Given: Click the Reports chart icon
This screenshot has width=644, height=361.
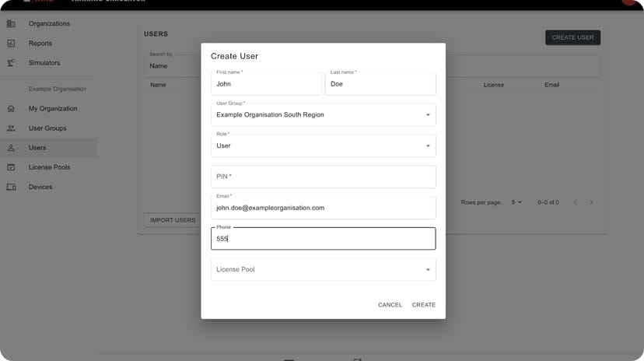Looking at the screenshot, I should (x=11, y=43).
